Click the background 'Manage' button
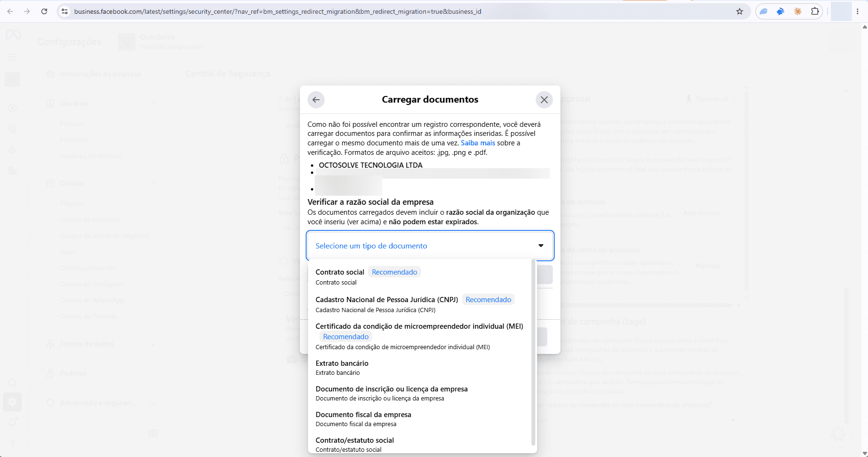Viewport: 868px width, 457px height. tap(707, 266)
